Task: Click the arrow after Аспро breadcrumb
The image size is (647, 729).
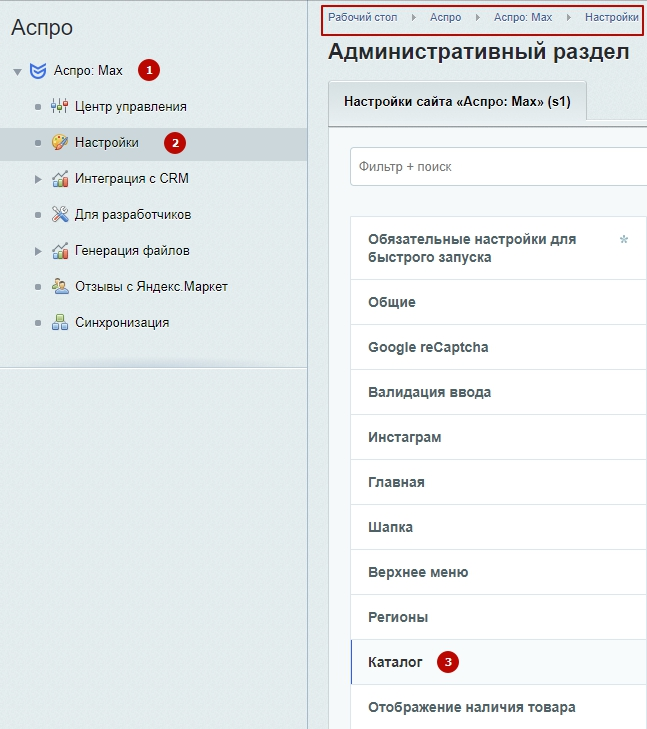Action: (x=477, y=18)
